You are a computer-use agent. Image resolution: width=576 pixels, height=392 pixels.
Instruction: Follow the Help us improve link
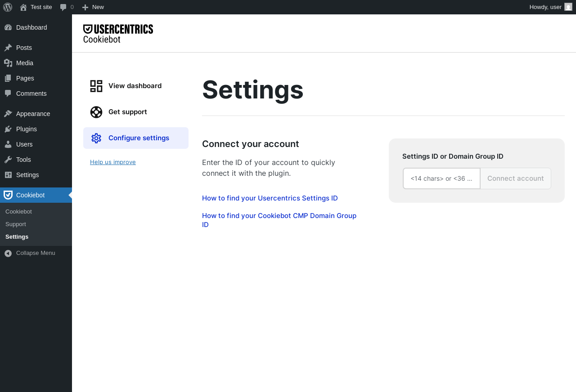[113, 162]
